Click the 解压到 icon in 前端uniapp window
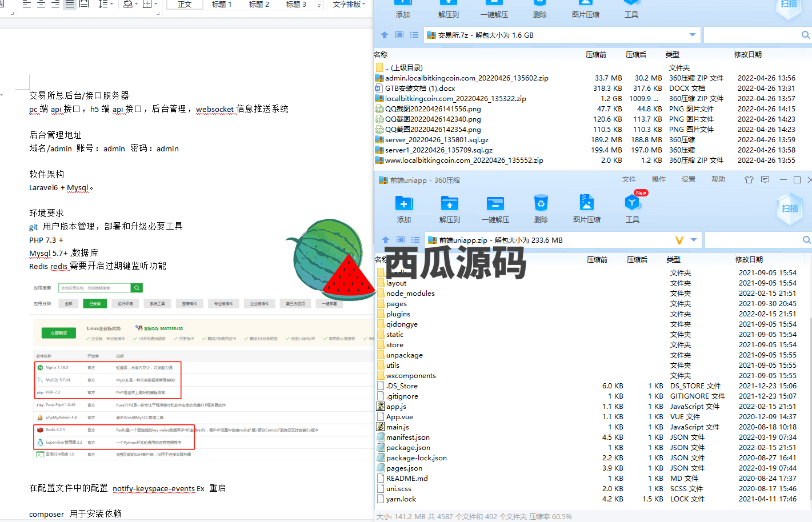This screenshot has height=522, width=812. click(450, 203)
